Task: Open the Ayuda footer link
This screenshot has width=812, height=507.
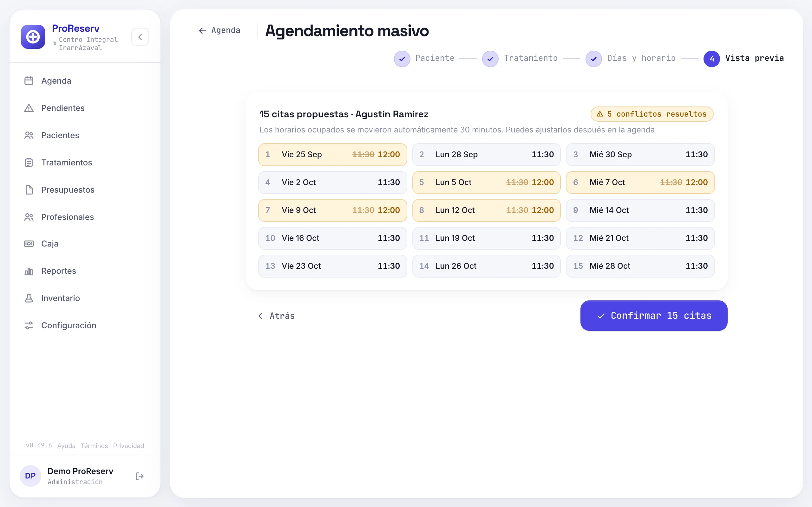Action: pos(66,446)
